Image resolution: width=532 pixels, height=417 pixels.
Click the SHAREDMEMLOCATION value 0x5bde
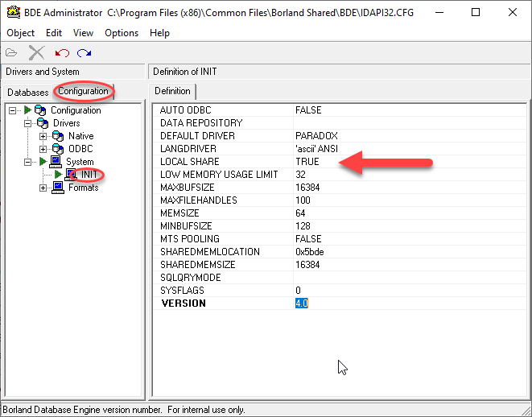tap(309, 252)
